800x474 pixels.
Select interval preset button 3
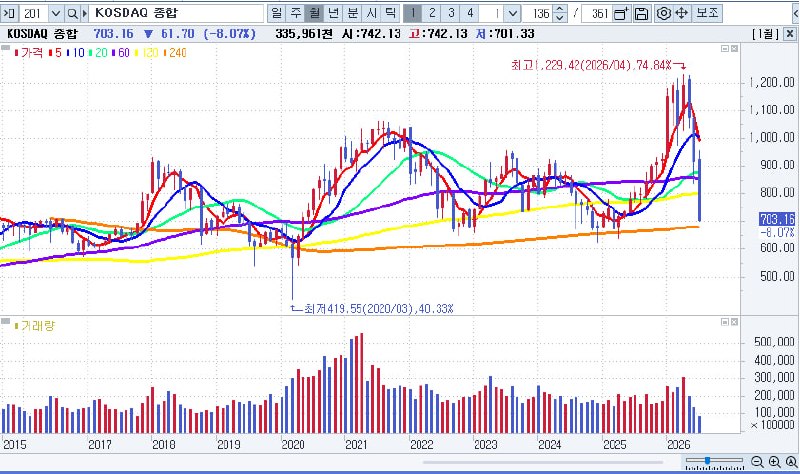[x=451, y=13]
